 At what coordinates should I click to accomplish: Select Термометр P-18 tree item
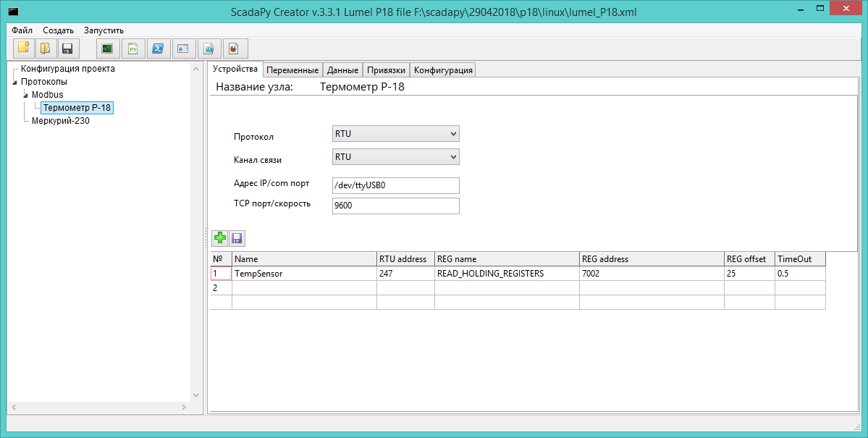pos(77,107)
